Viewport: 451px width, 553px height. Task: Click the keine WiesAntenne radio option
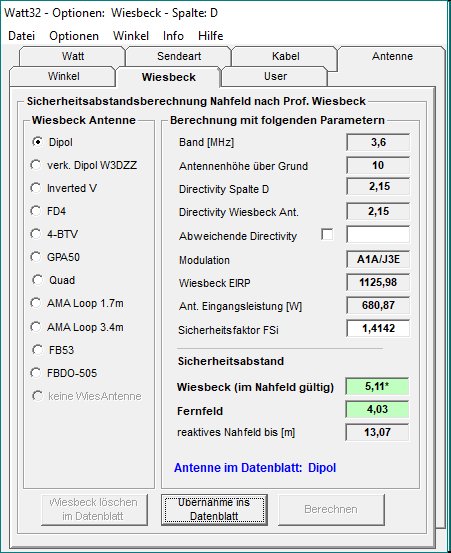click(x=87, y=396)
